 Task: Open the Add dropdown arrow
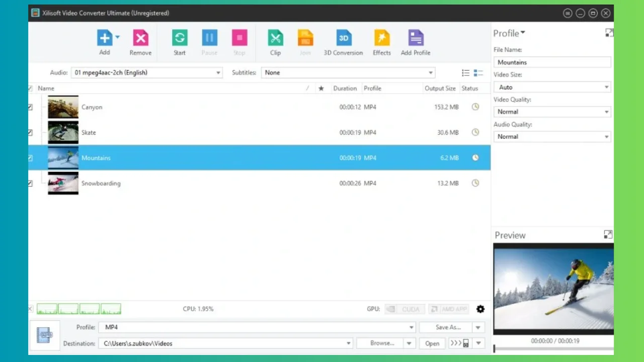pos(118,37)
